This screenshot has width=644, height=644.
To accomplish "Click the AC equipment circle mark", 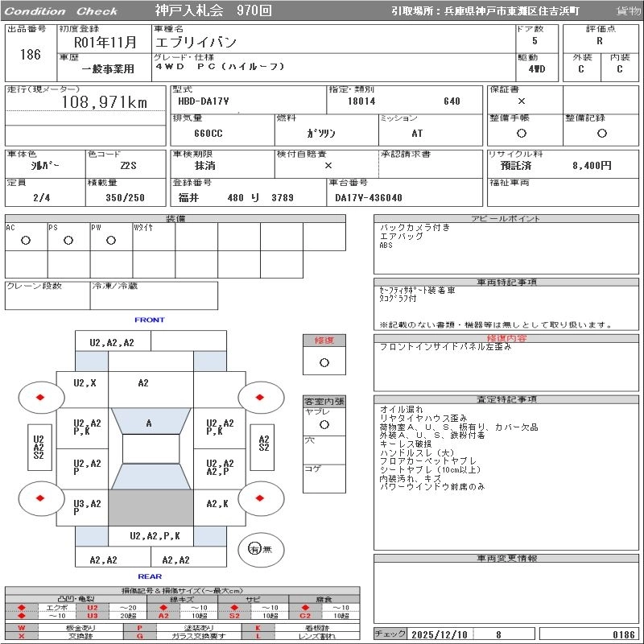I will pos(26,240).
